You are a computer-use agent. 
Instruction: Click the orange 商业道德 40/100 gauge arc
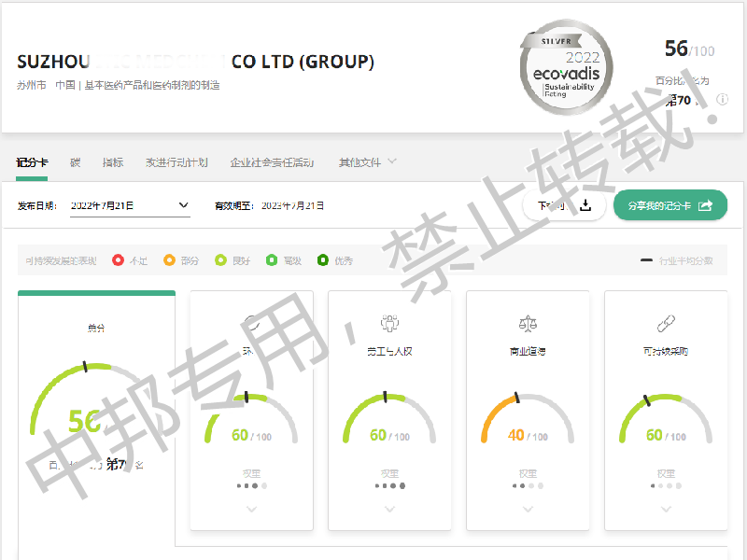pos(528,417)
